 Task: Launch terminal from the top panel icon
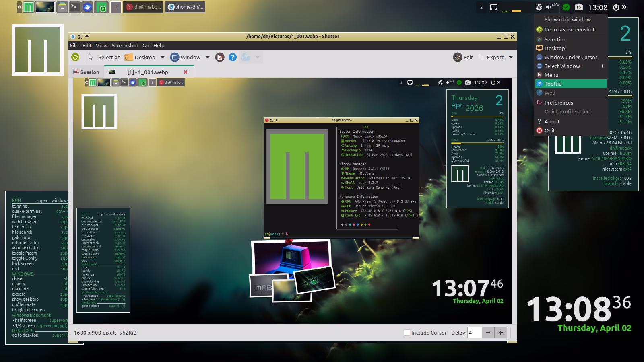pos(74,7)
